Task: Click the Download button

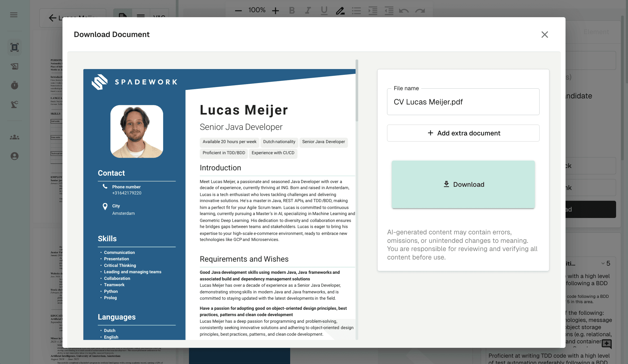Action: tap(463, 184)
